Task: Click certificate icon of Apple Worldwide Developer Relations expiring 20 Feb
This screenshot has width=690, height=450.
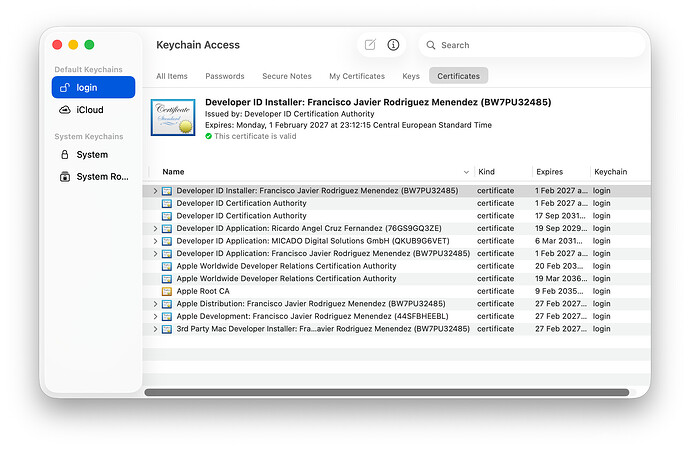Action: (x=167, y=266)
